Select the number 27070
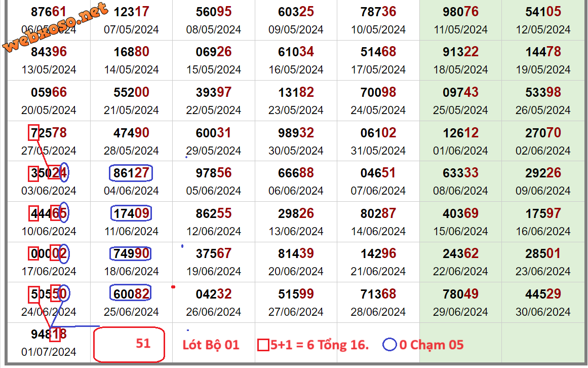Viewport: 588px width, 368px height. click(543, 133)
